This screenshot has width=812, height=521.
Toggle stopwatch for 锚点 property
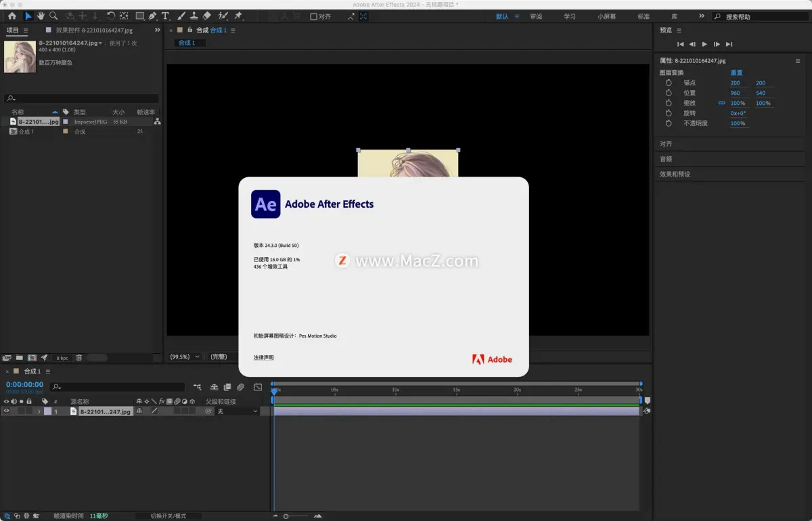[x=669, y=83]
